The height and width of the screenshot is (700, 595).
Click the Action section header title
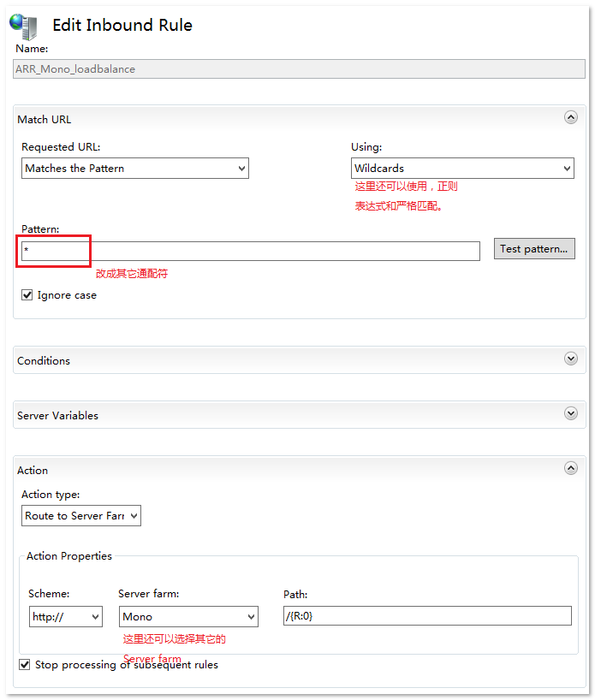click(x=33, y=470)
